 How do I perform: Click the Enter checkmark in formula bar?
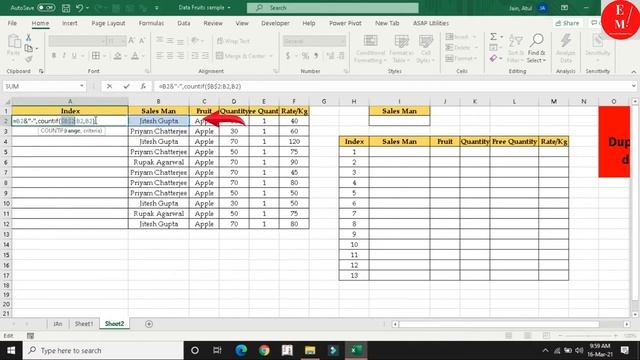[x=127, y=86]
